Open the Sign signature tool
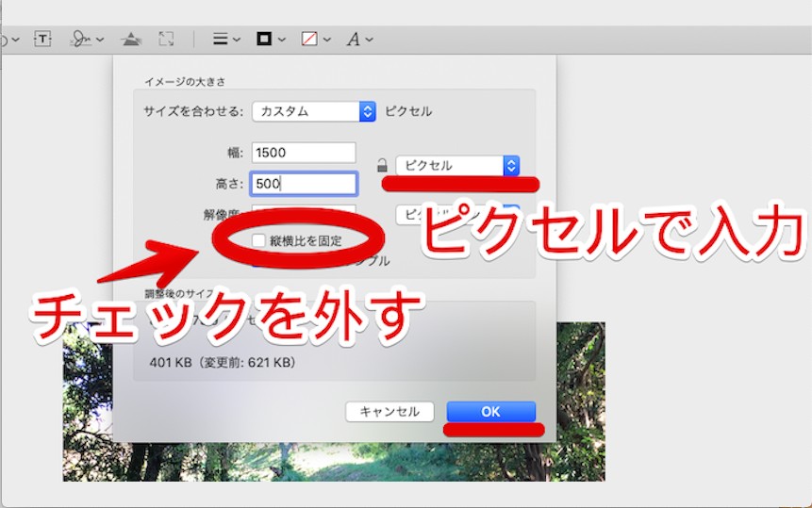Screen dimensions: 812x508 pos(82,39)
